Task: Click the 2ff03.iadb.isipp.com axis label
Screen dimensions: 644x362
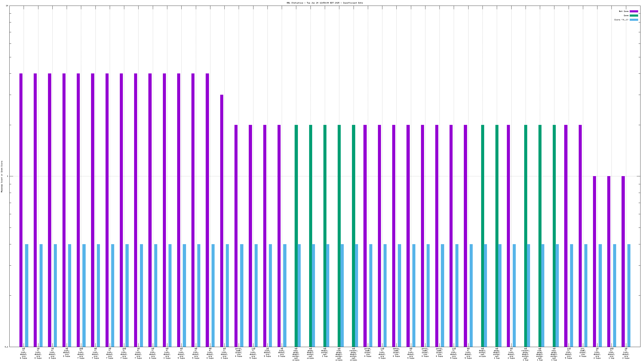Action: pyautogui.click(x=238, y=352)
